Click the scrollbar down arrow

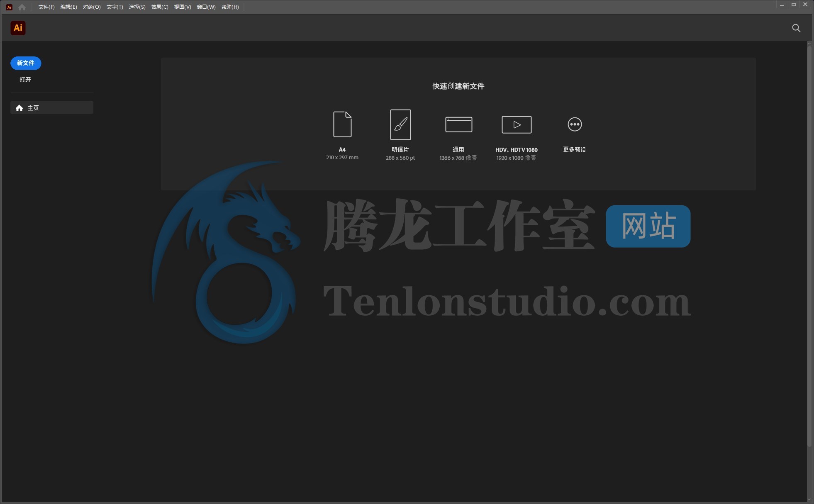(x=809, y=499)
